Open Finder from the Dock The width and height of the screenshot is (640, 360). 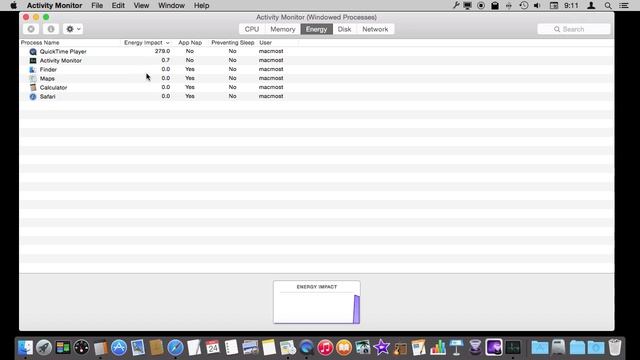click(25, 348)
